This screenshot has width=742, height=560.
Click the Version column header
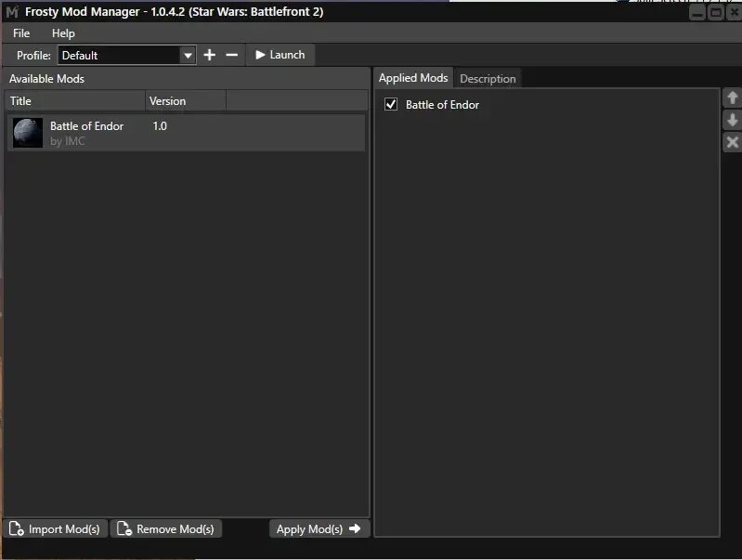pos(186,101)
